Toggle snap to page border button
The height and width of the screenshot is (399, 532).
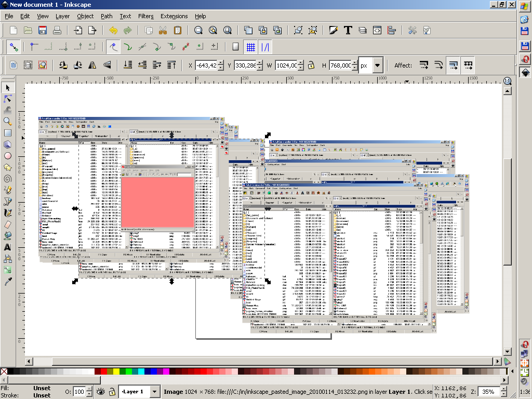pos(235,47)
